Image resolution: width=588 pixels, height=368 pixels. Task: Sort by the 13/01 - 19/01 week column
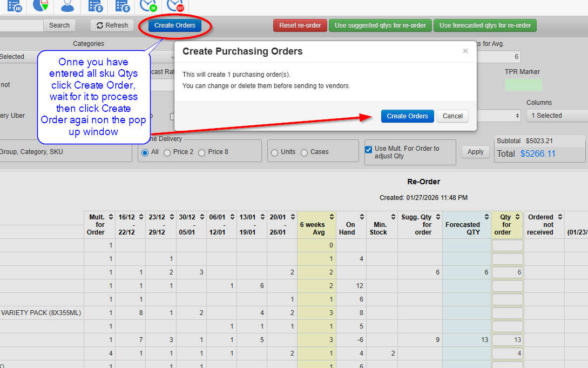pyautogui.click(x=262, y=217)
